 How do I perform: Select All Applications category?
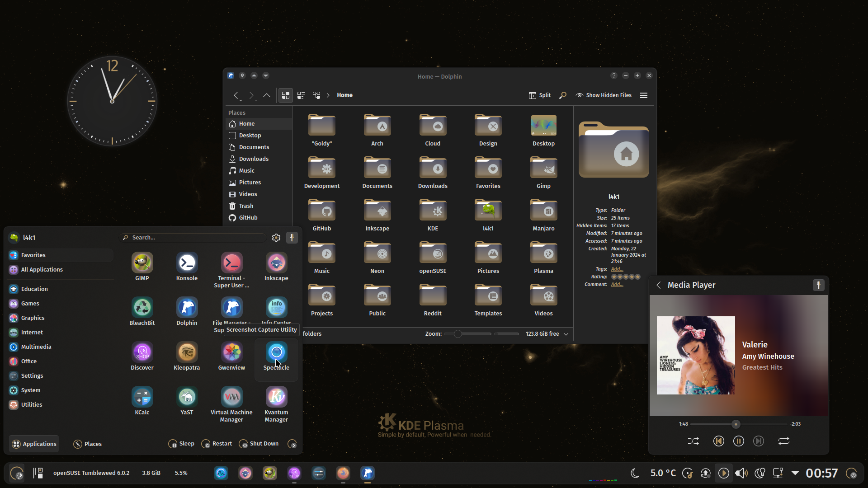(x=61, y=270)
